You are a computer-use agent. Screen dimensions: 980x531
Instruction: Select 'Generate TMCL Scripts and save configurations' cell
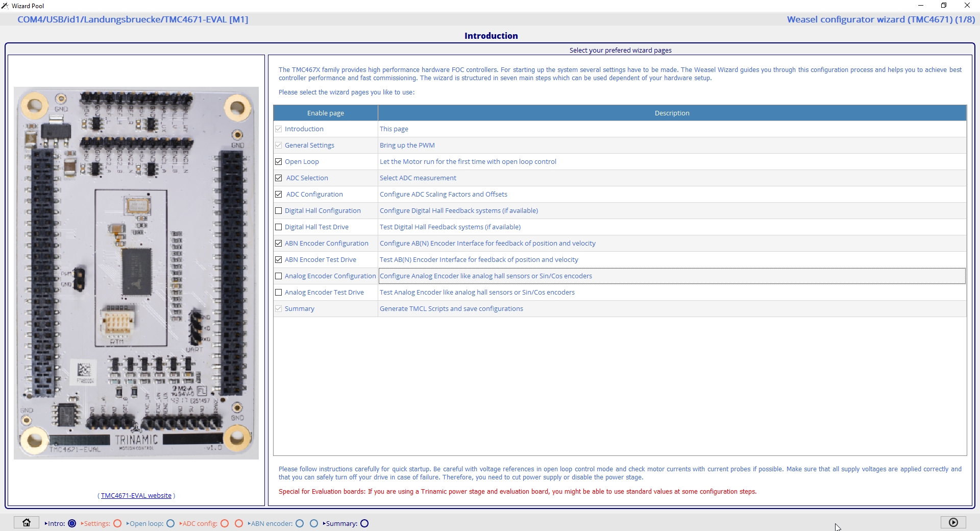(x=672, y=309)
